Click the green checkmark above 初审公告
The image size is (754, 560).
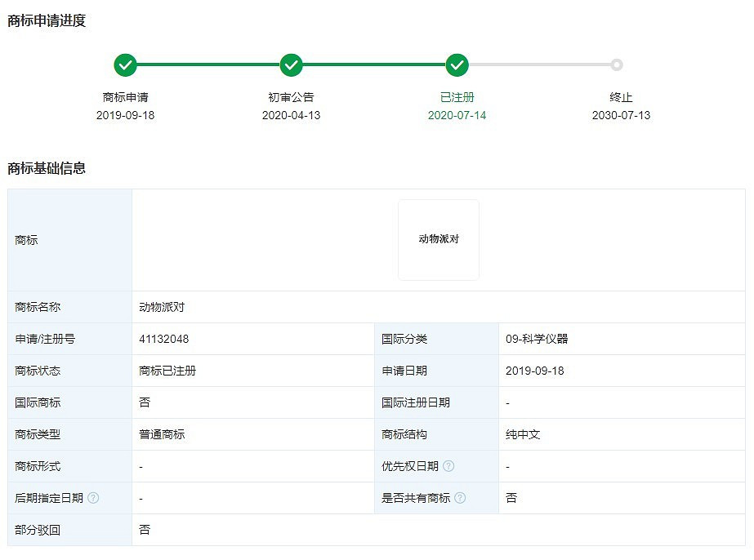point(292,64)
